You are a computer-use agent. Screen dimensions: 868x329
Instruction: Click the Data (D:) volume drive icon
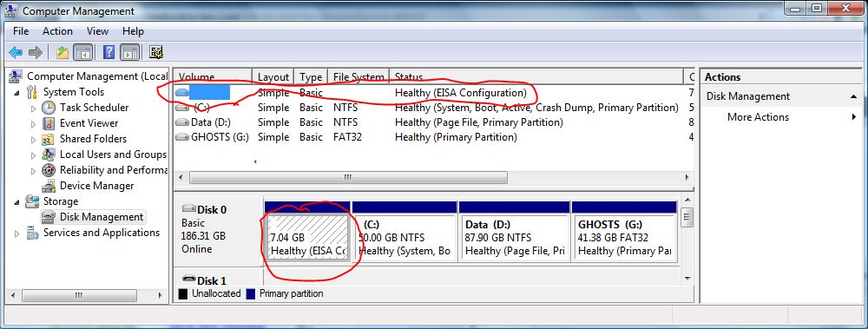click(182, 122)
